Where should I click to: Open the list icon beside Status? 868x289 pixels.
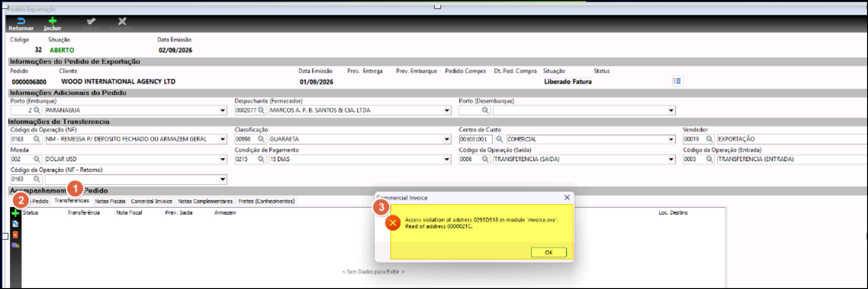point(677,81)
